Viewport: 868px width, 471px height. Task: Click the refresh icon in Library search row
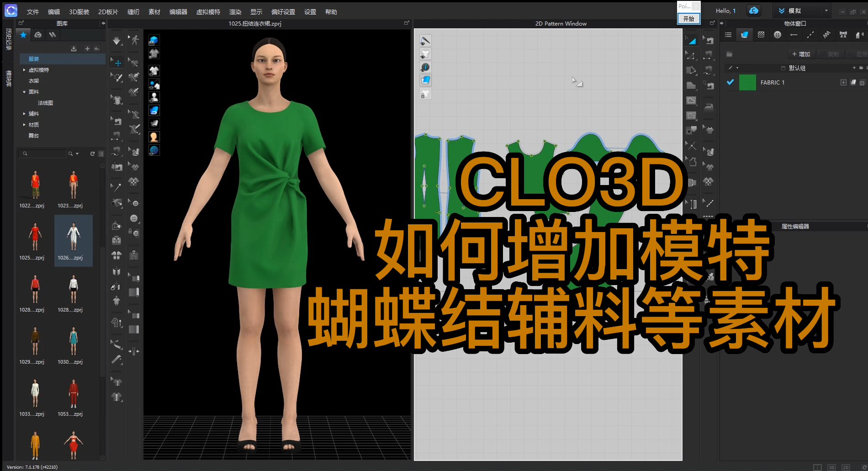pos(92,154)
